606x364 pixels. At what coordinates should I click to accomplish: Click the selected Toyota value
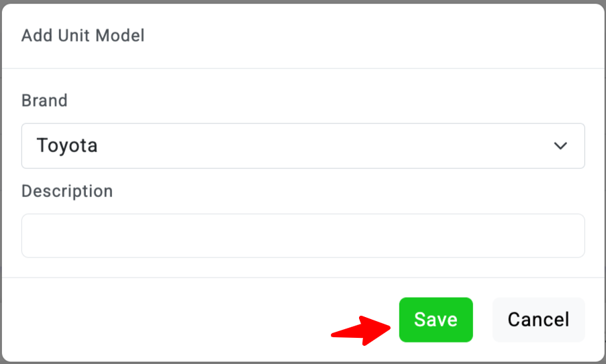point(67,145)
